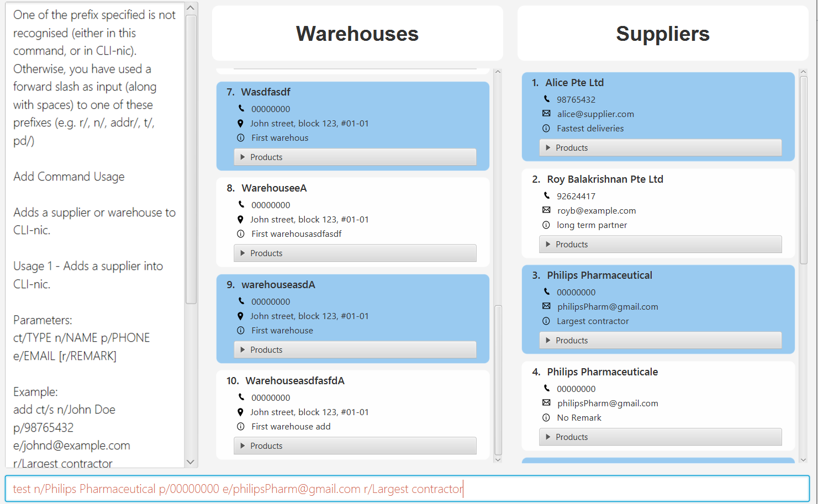
Task: Click remark 'First warehouse add'
Action: tap(291, 426)
